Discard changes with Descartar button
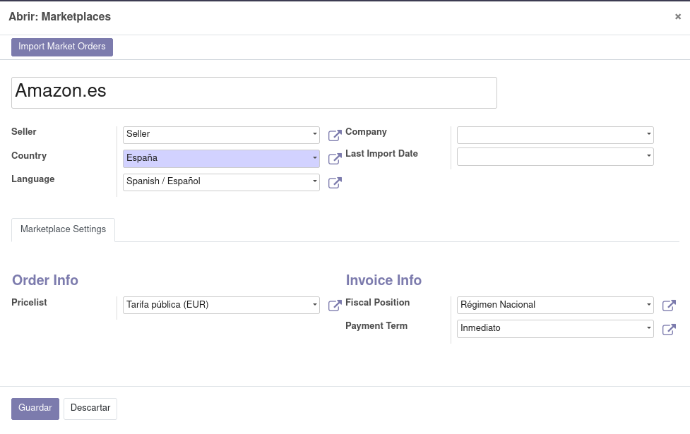This screenshot has width=690, height=434. point(90,408)
